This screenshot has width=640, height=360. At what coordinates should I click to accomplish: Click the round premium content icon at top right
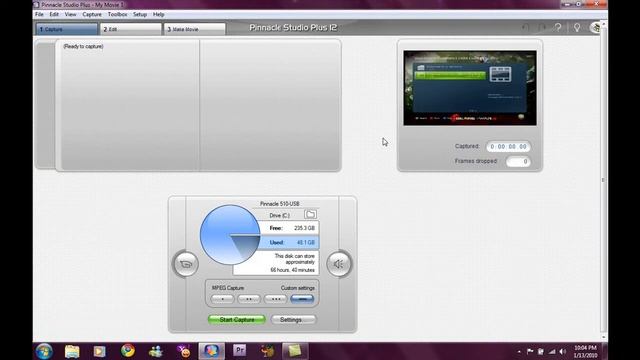595,28
